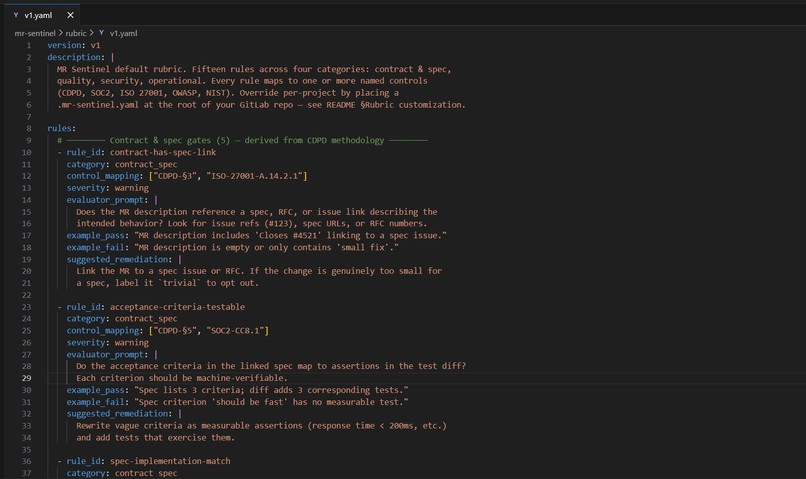Click 'severity: warning' on line 26
This screenshot has height=479, width=806.
point(107,342)
